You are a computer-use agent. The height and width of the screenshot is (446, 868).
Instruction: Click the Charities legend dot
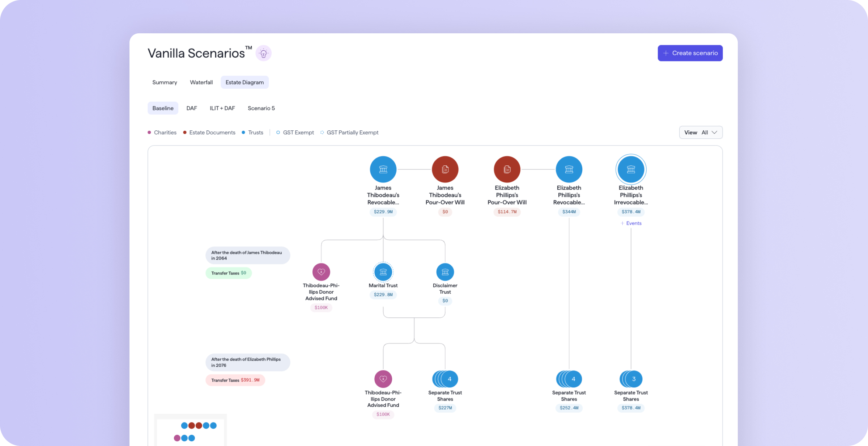click(x=149, y=132)
